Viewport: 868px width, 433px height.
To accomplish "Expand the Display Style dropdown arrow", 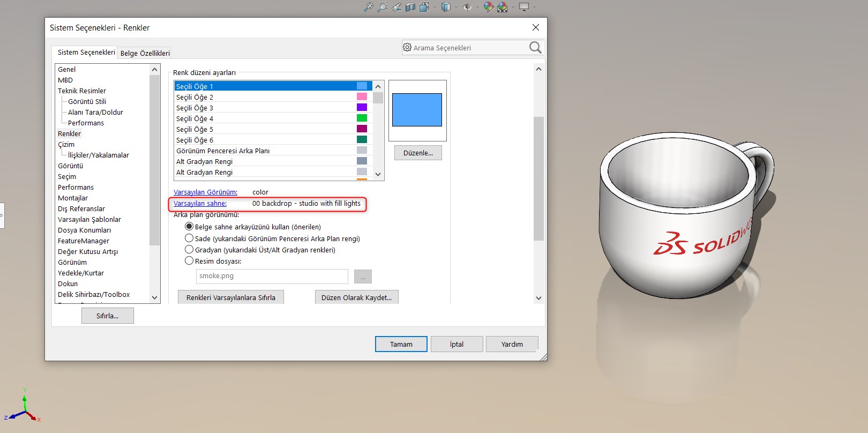I will pyautogui.click(x=456, y=7).
